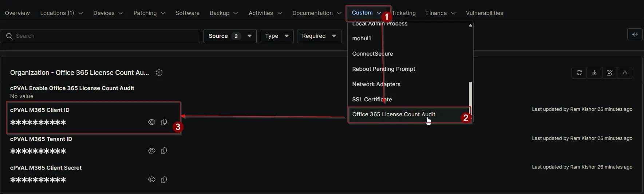Expand the Type filter dropdown
Screen dimensions: 644x194
(277, 36)
